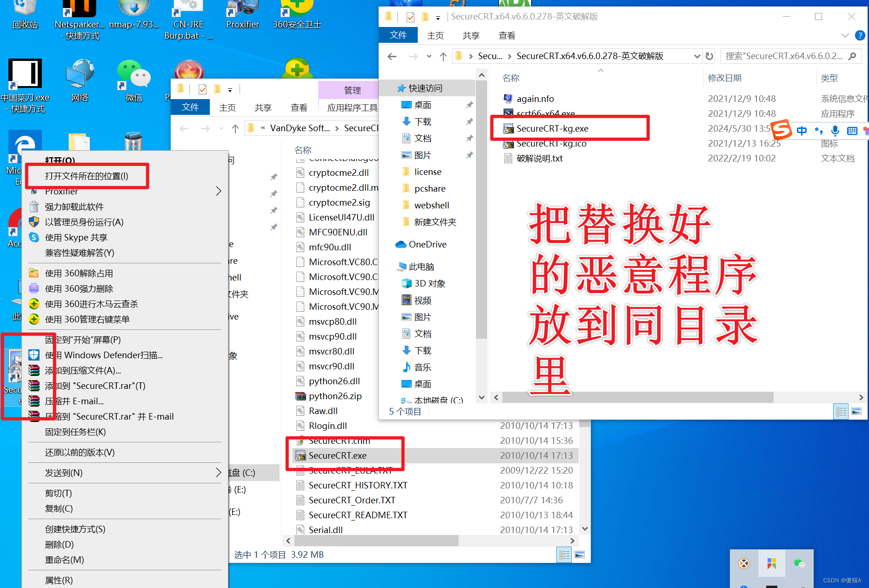Open the webshell folder in navigation pane
This screenshot has height=588, width=869.
(431, 205)
